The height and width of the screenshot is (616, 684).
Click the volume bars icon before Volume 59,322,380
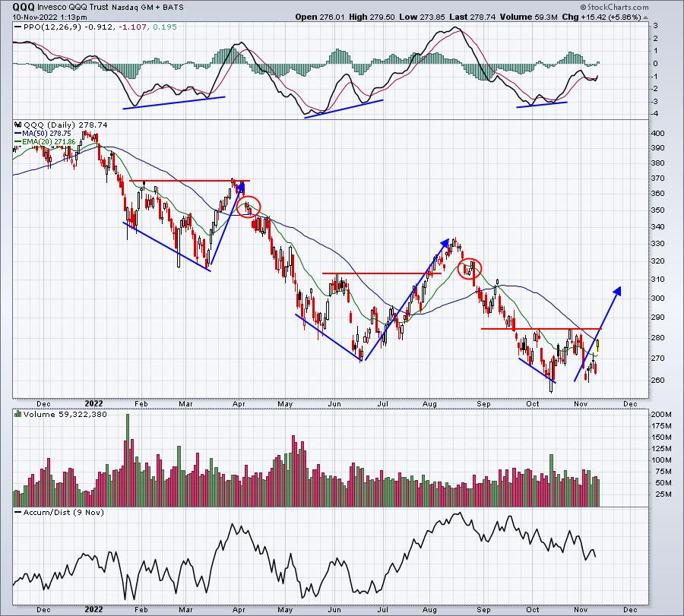18,414
